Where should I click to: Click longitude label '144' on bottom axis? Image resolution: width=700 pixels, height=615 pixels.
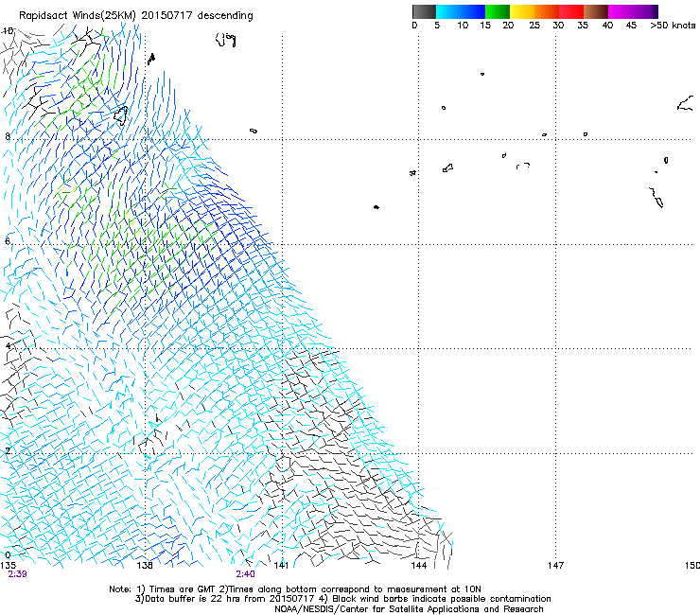(419, 565)
